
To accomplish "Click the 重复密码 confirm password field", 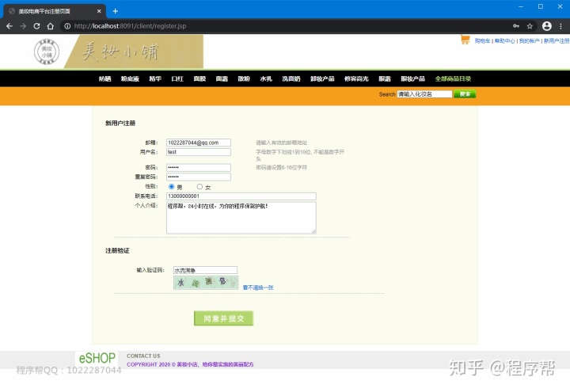I will tap(199, 177).
